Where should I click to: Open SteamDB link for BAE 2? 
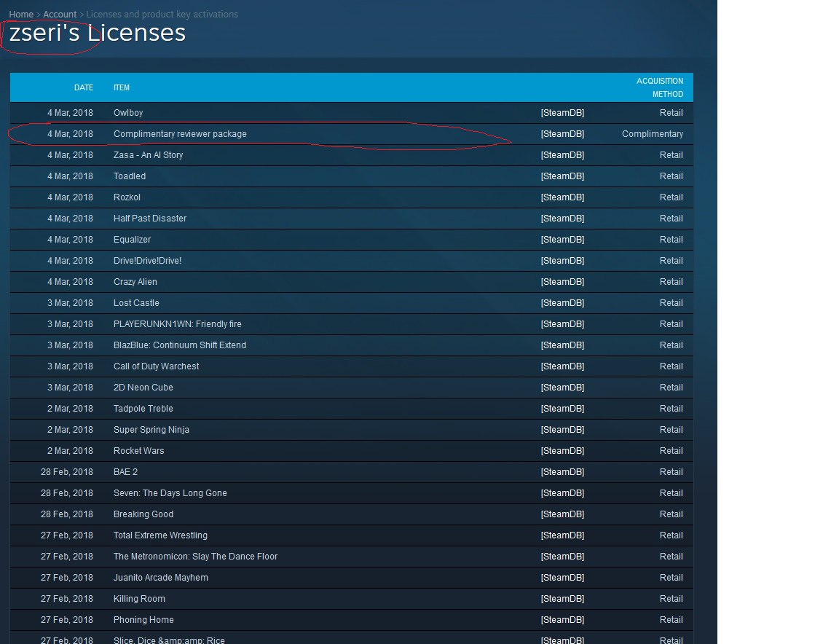coord(562,472)
